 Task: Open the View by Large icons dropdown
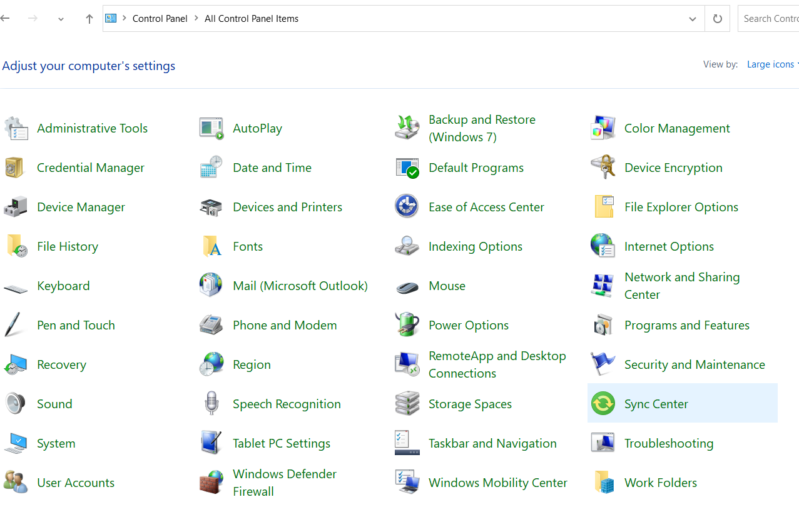(x=772, y=64)
